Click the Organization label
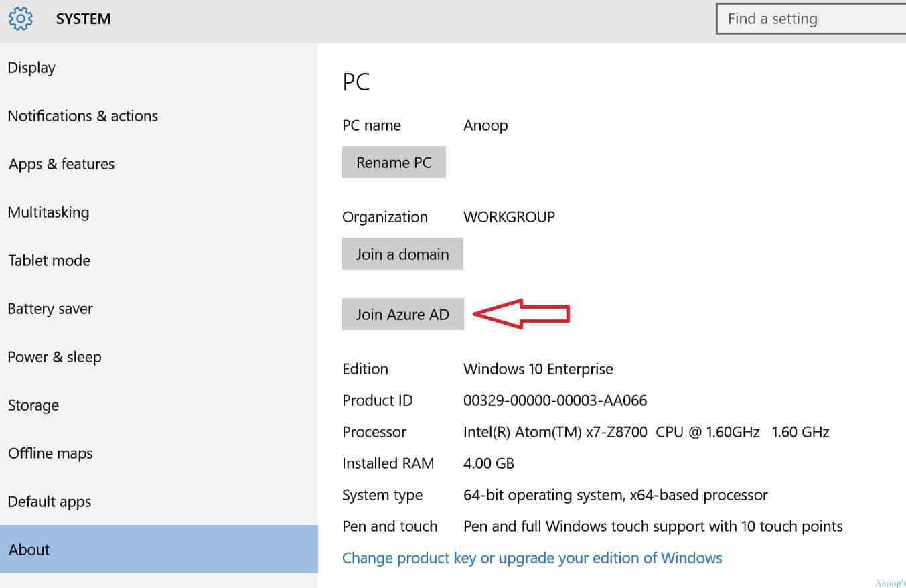 (x=385, y=218)
